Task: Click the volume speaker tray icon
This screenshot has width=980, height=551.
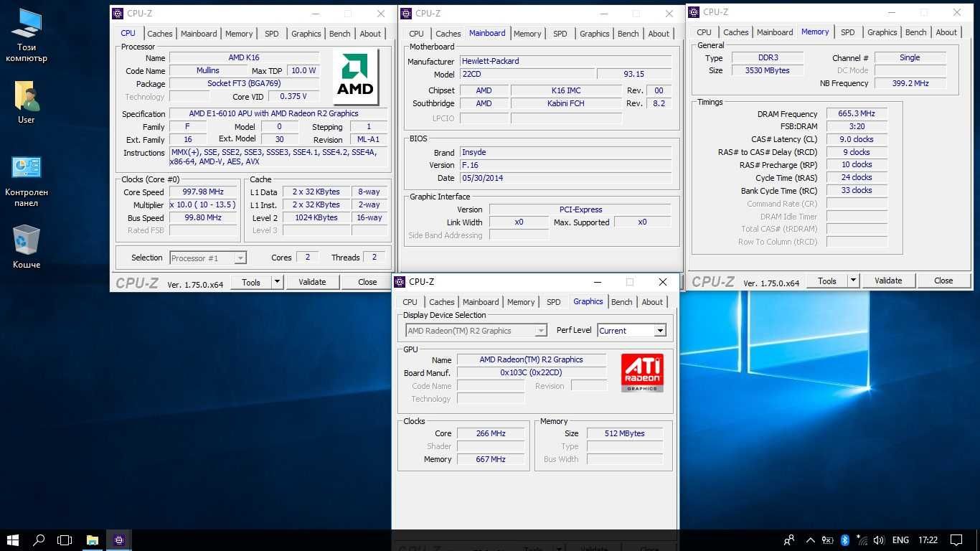Action: [x=879, y=540]
